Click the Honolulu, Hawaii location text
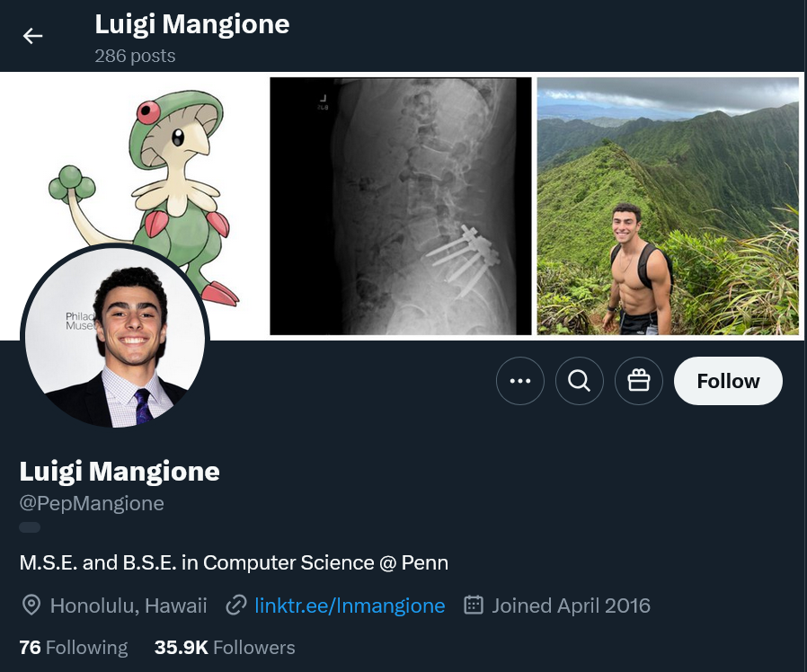 pos(129,606)
